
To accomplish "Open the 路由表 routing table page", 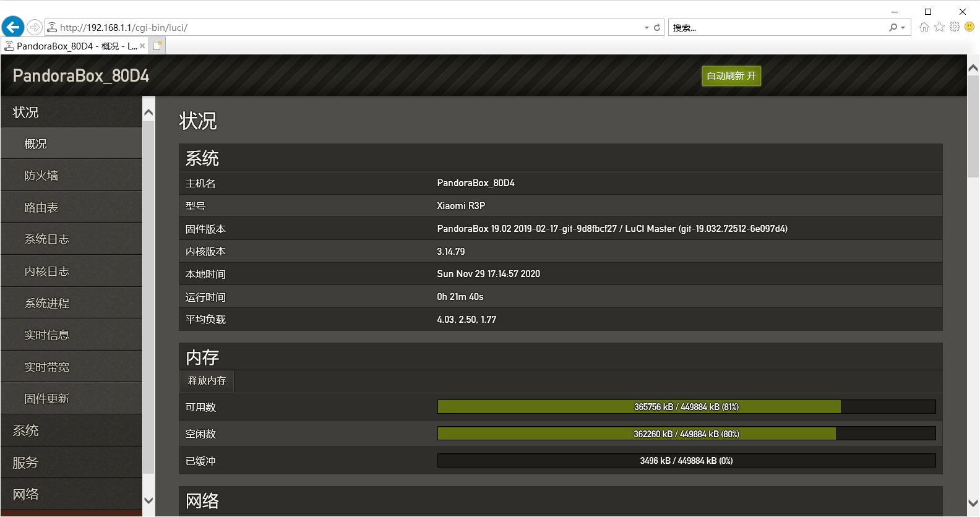I will click(72, 207).
